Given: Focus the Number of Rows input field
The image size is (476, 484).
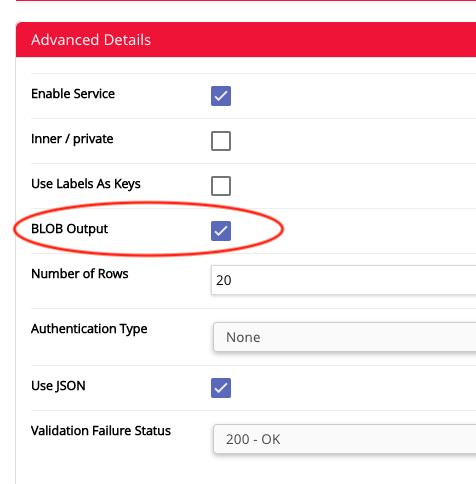Looking at the screenshot, I should point(343,280).
